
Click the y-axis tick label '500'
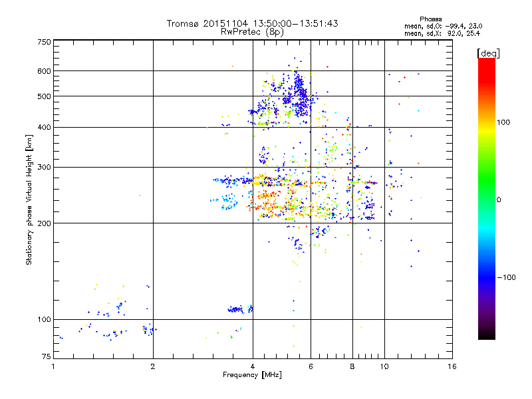(x=44, y=96)
